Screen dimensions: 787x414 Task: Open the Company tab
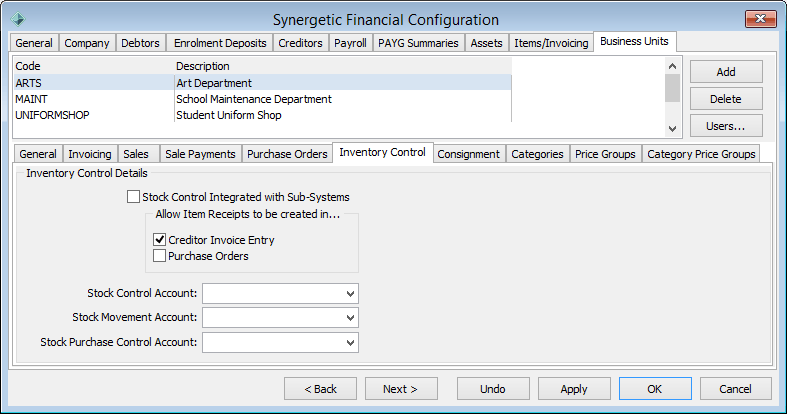click(87, 43)
